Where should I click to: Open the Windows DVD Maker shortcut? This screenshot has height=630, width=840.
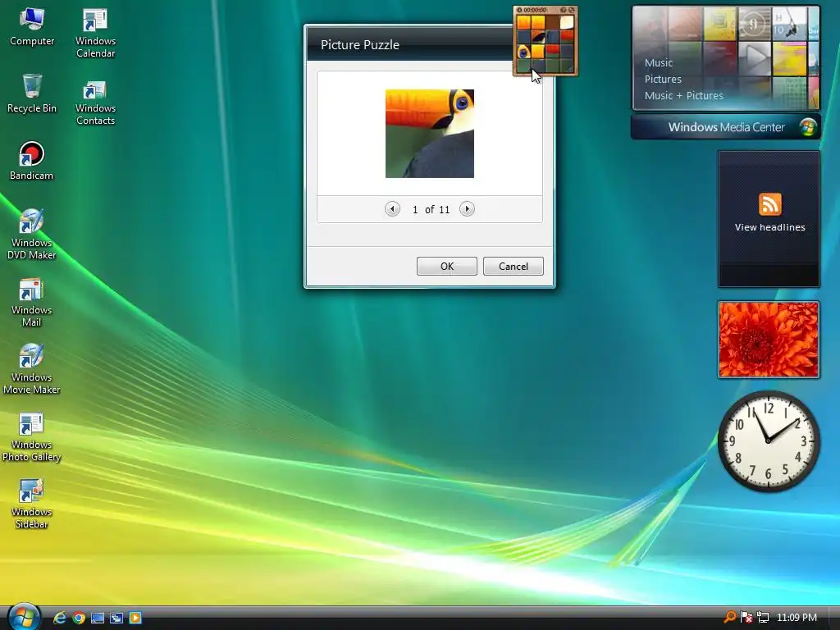coord(32,234)
